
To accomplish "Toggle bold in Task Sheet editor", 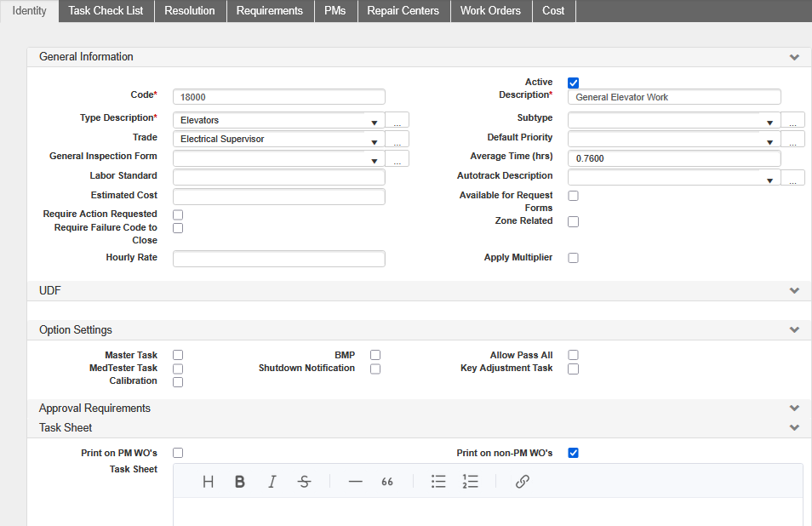I will coord(240,482).
